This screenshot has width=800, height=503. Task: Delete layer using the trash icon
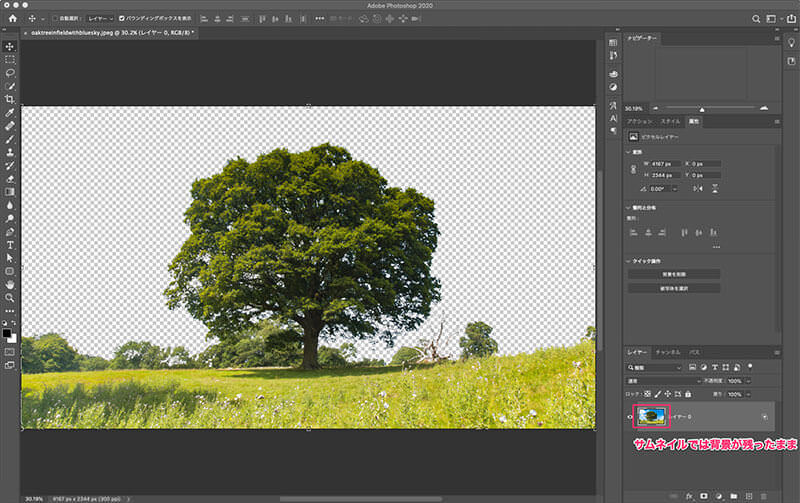764,496
